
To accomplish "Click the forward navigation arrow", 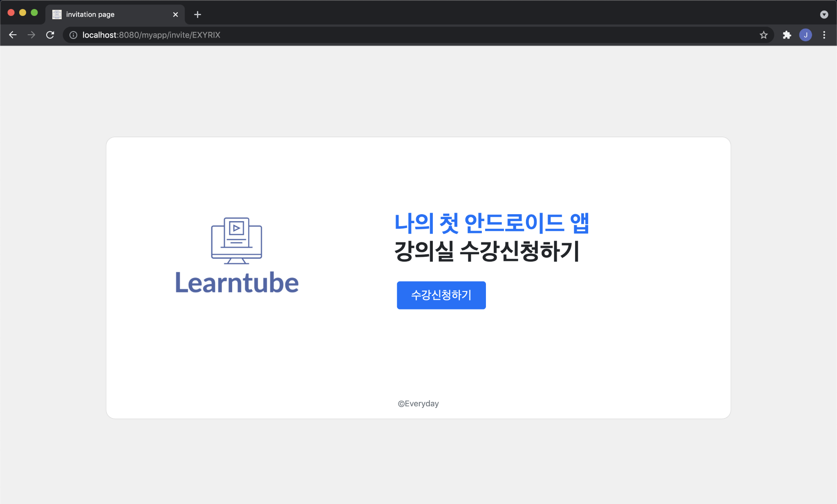I will (31, 35).
